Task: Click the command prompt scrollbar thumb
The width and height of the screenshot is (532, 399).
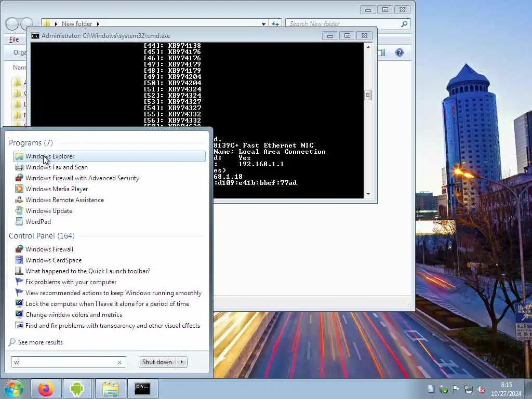Action: click(368, 95)
